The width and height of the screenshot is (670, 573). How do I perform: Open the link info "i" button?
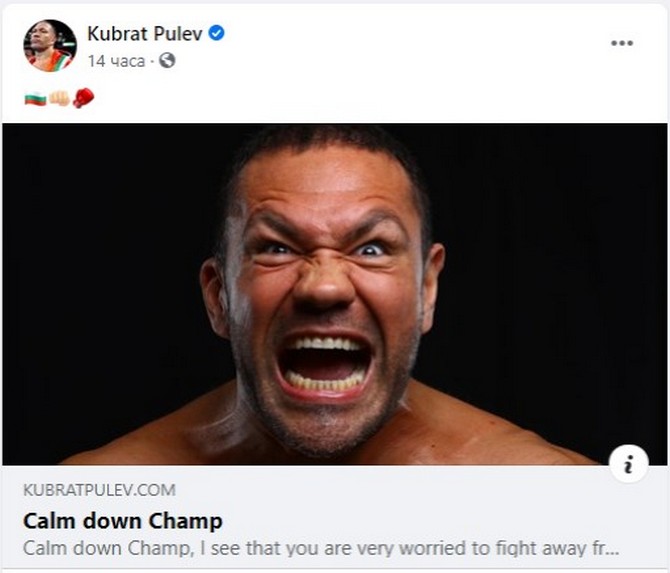[628, 464]
